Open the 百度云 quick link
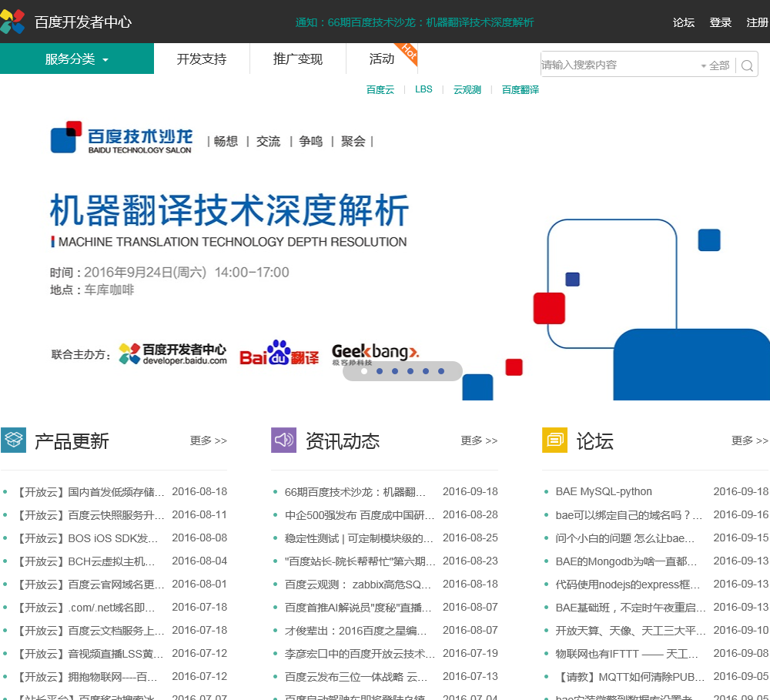The height and width of the screenshot is (700, 770). coord(380,89)
